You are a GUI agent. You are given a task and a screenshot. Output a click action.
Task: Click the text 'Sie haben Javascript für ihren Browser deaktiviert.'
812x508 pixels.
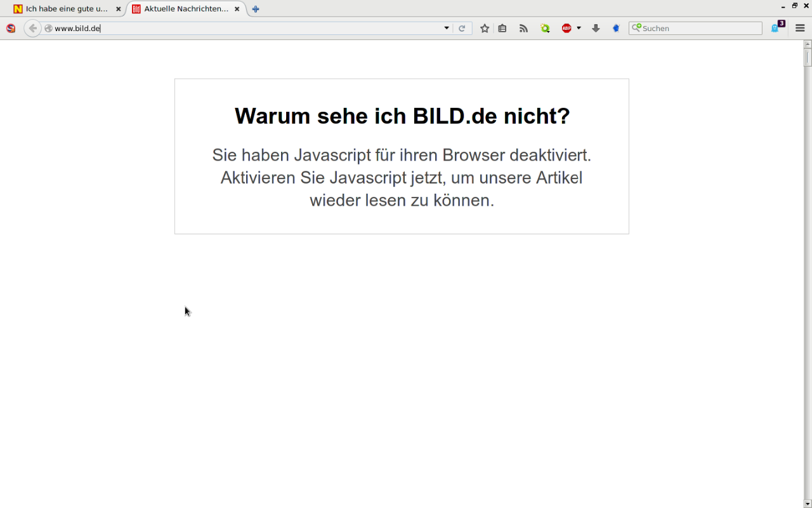[402, 155]
